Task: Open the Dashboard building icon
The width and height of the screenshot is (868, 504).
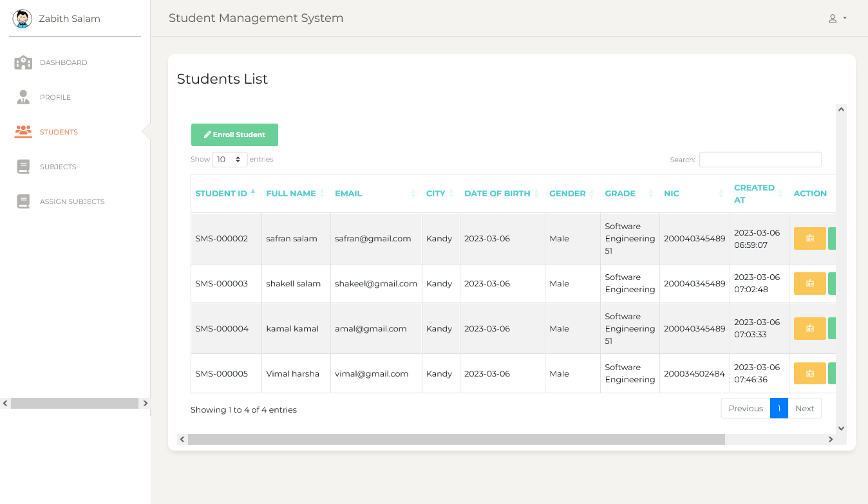Action: coord(23,62)
